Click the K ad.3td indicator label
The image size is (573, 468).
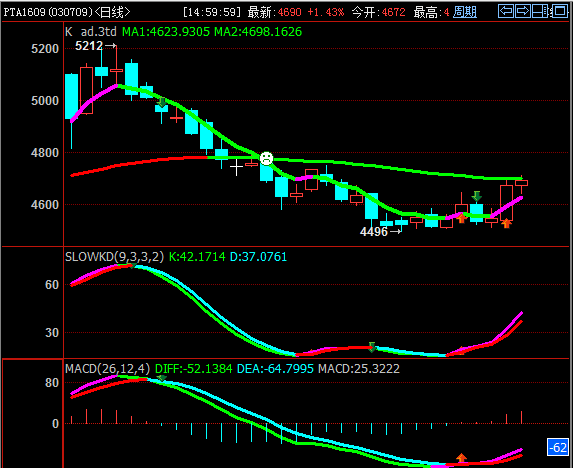coord(91,32)
